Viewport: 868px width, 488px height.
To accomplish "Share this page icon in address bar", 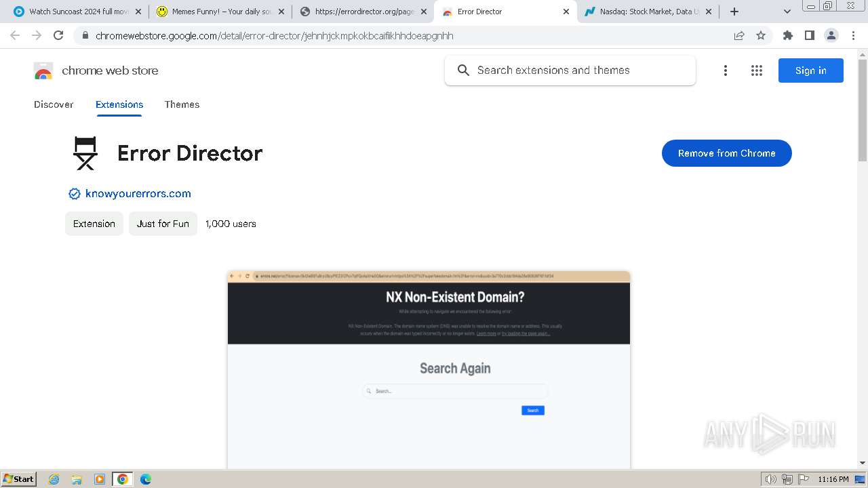I will click(739, 35).
